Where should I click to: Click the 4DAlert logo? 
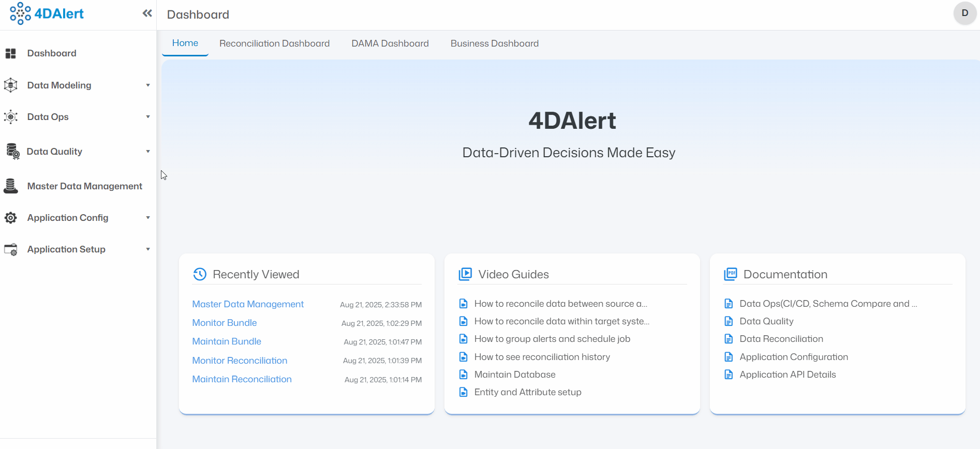pos(47,13)
